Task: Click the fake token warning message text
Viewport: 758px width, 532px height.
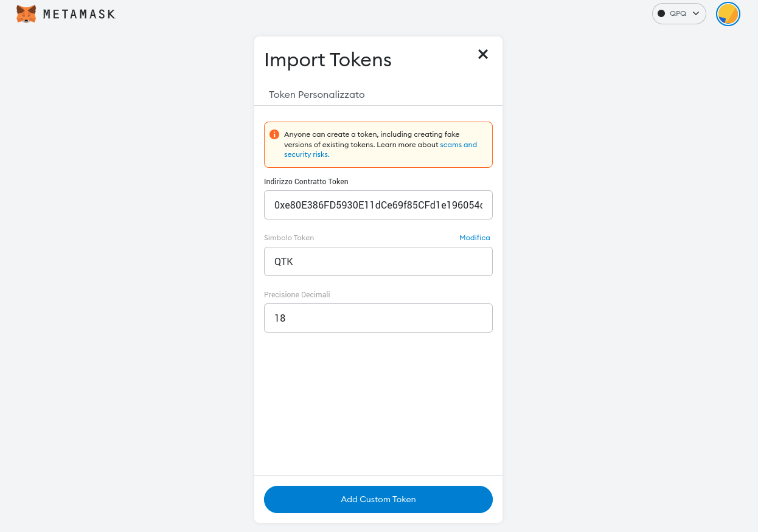Action: tap(381, 145)
